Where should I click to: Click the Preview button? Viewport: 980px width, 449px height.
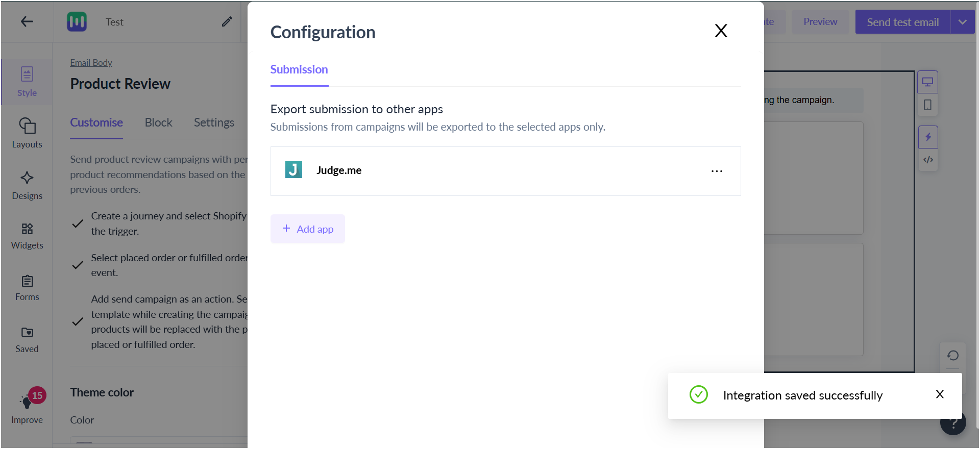pyautogui.click(x=820, y=22)
